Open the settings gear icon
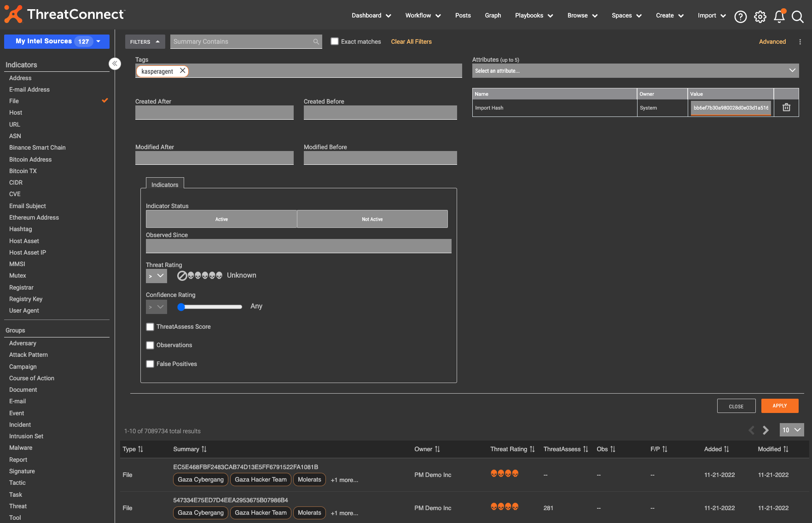Screen dimensions: 812x523 click(760, 17)
